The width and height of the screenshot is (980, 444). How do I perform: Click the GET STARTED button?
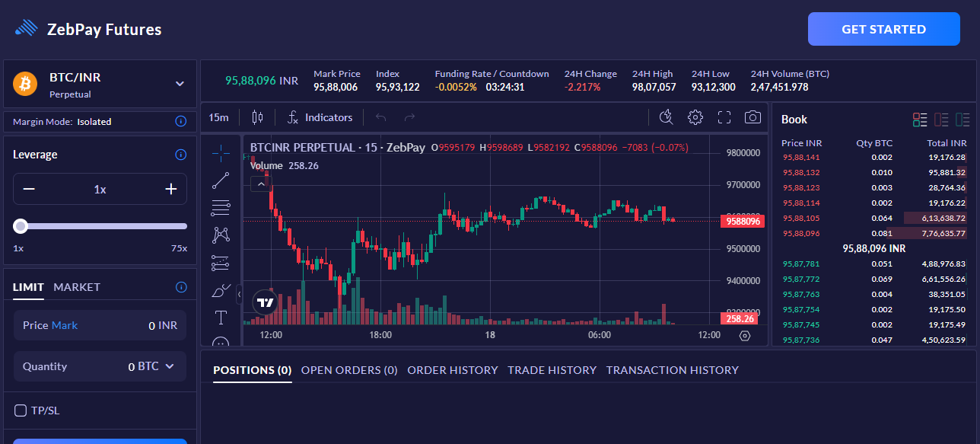tap(883, 30)
